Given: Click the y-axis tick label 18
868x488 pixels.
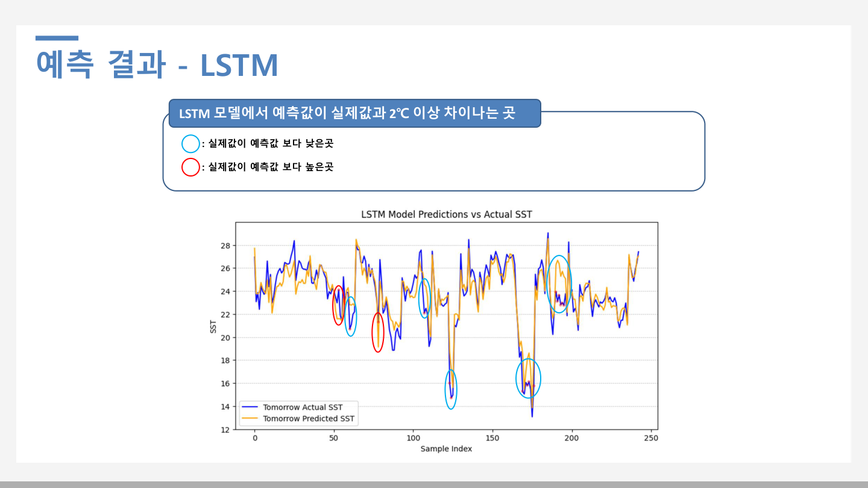Looking at the screenshot, I should (x=225, y=361).
